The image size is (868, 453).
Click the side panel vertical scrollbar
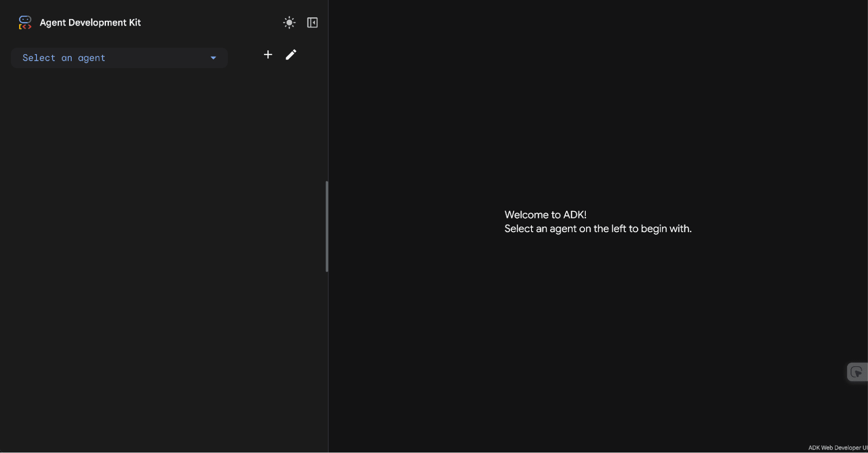click(x=327, y=226)
